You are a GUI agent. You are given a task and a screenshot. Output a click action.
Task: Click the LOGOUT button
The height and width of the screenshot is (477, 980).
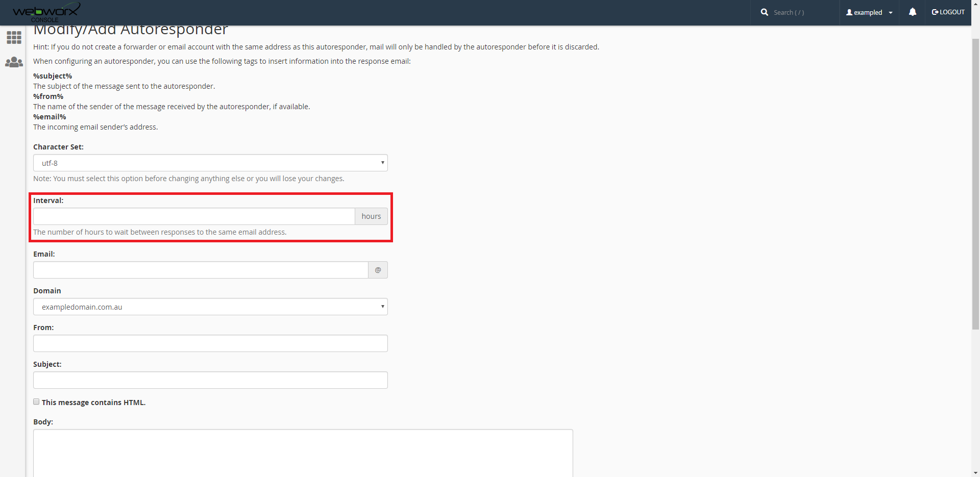click(x=948, y=12)
